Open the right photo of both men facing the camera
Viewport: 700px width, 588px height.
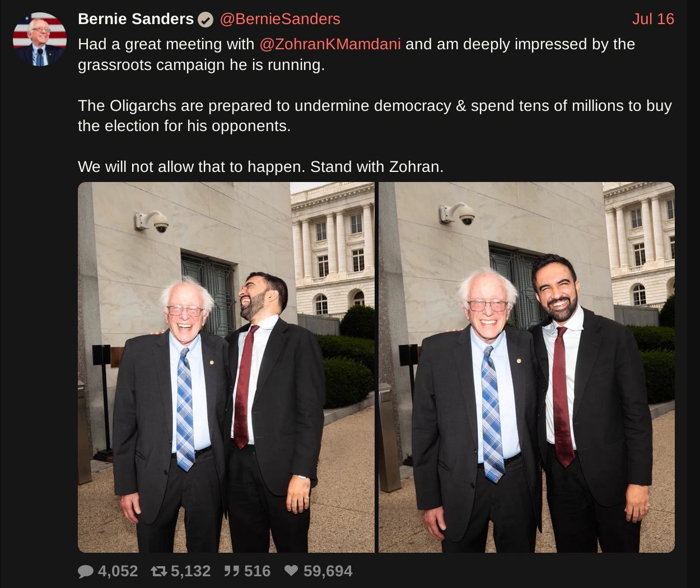click(526, 367)
